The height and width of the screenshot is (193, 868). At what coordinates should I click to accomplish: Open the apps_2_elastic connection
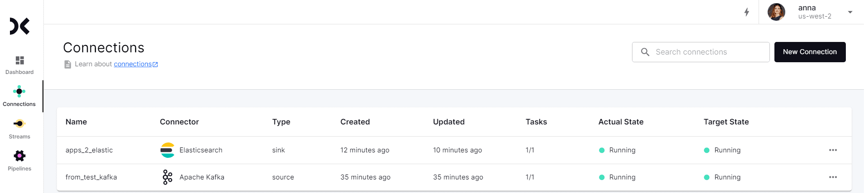[89, 150]
